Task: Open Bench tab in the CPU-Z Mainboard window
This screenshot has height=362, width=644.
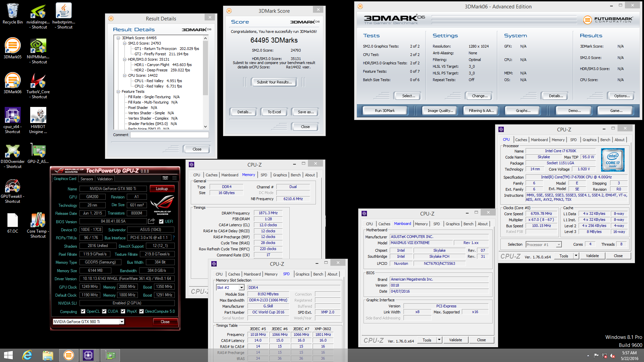Action: point(468,224)
